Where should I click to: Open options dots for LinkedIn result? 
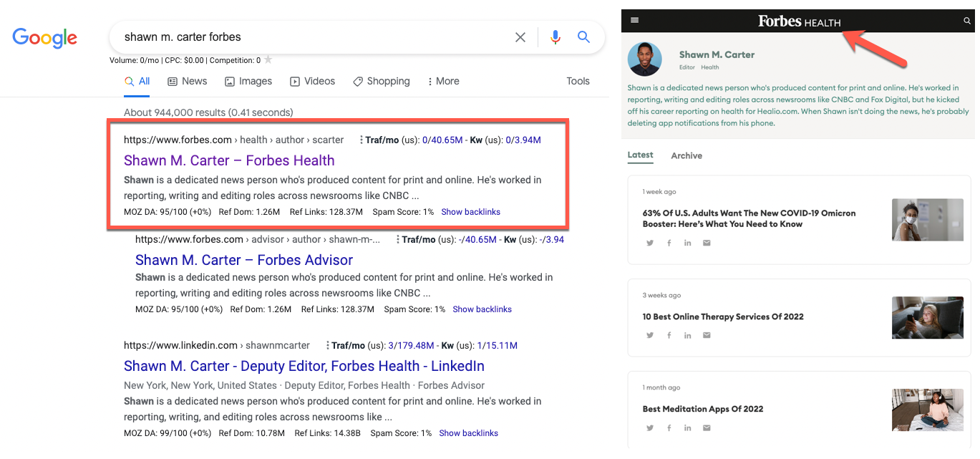[327, 346]
